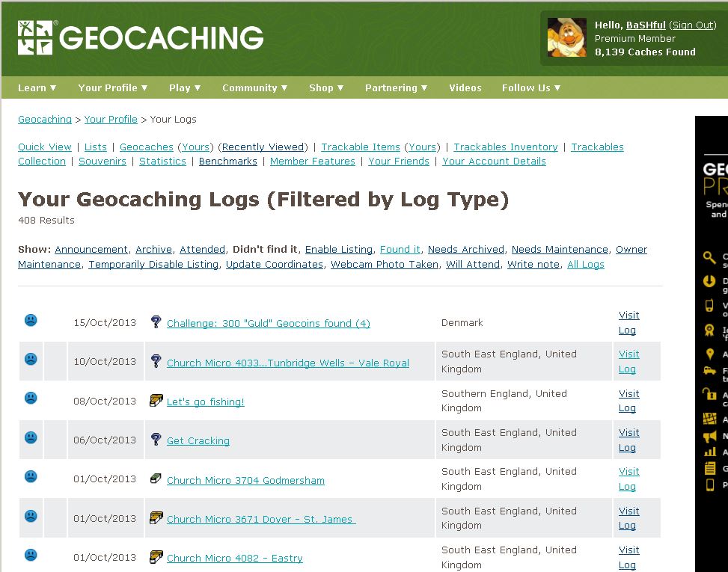
Task: Expand the Community menu
Action: (x=255, y=87)
